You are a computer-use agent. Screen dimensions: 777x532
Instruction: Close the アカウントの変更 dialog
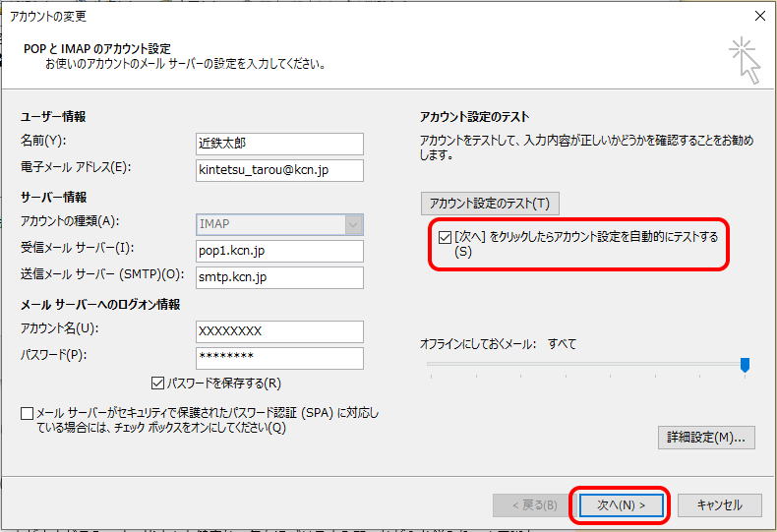(759, 16)
